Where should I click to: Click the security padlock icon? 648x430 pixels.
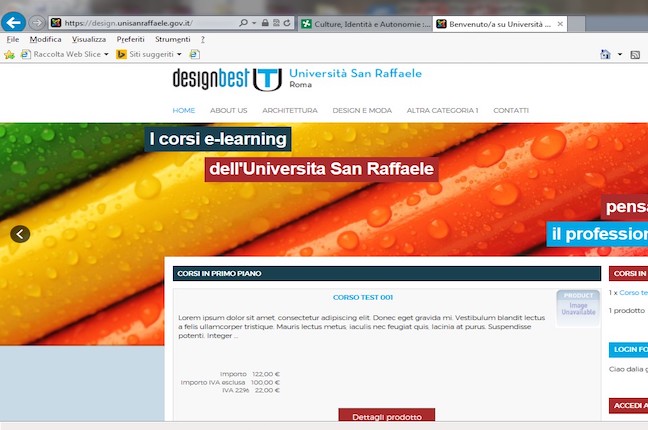coord(265,23)
